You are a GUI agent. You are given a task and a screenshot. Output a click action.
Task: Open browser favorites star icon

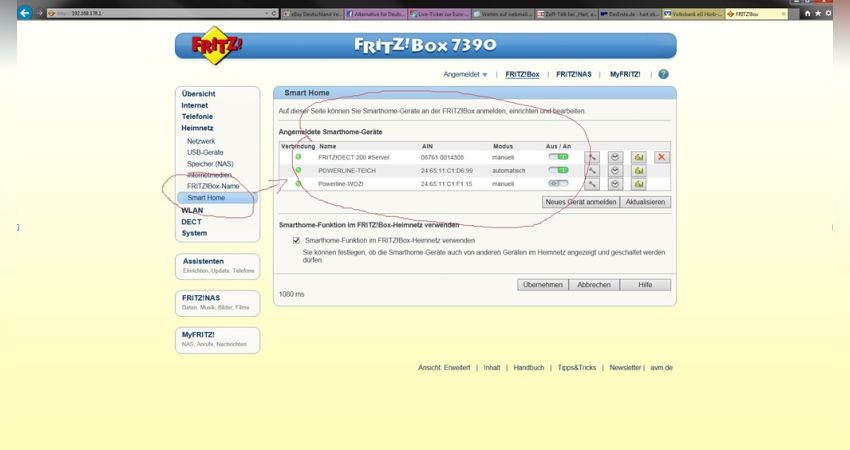coord(818,14)
